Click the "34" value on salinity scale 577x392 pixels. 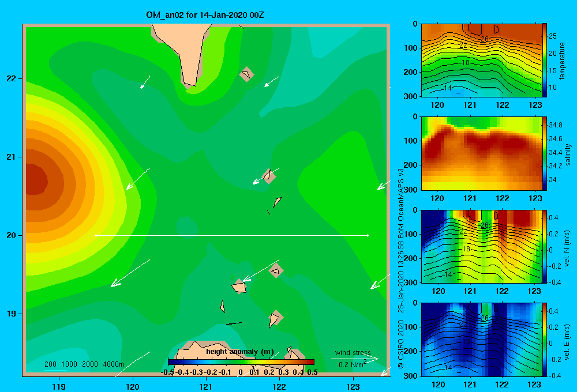pos(553,179)
